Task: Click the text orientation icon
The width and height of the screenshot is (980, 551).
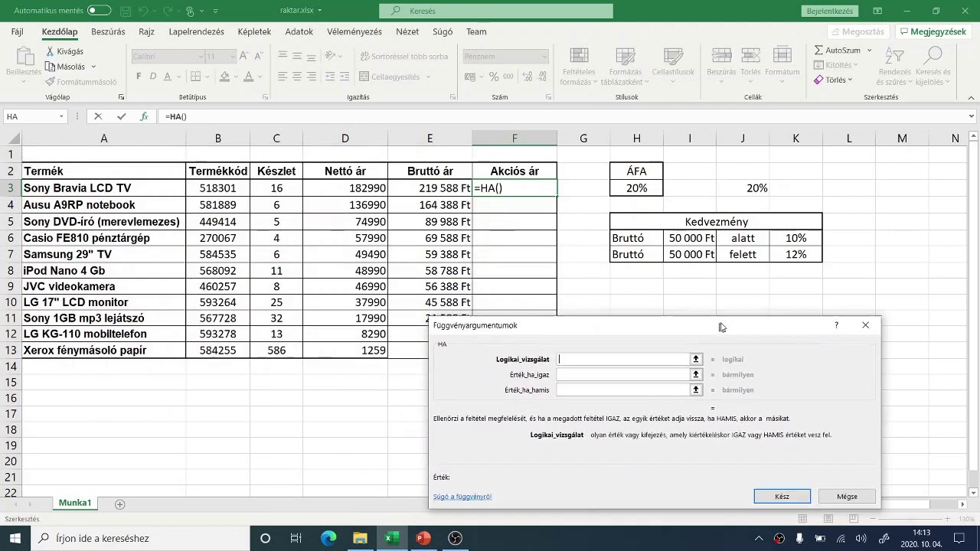Action: 331,56
